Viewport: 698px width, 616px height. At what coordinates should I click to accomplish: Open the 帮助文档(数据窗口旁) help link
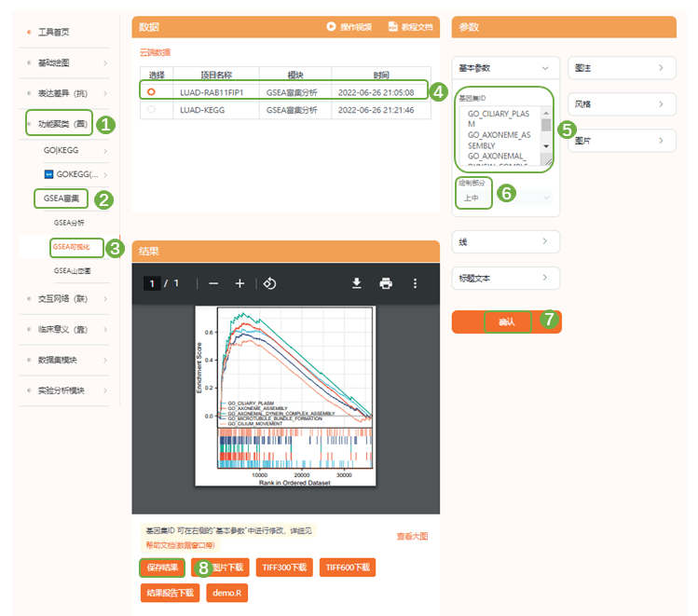point(180,545)
